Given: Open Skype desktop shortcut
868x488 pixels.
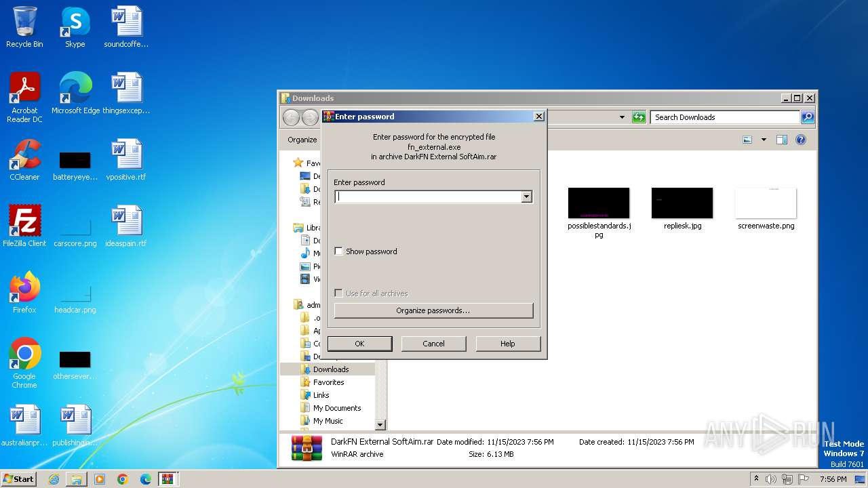Looking at the screenshot, I should [x=75, y=28].
